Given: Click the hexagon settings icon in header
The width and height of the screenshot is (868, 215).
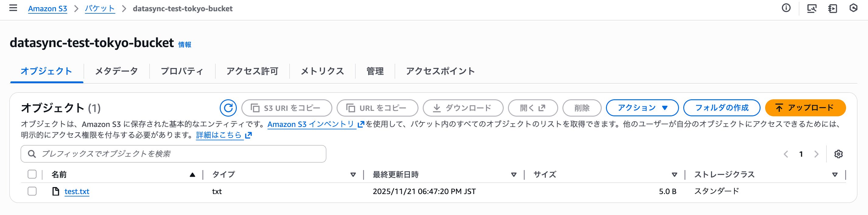Looking at the screenshot, I should pyautogui.click(x=853, y=8).
